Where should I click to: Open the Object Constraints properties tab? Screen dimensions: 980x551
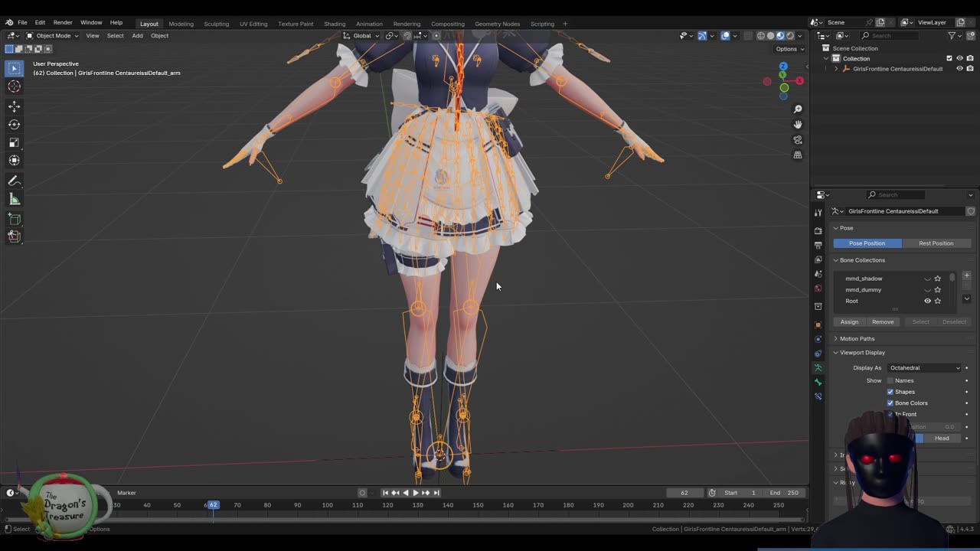coord(818,354)
